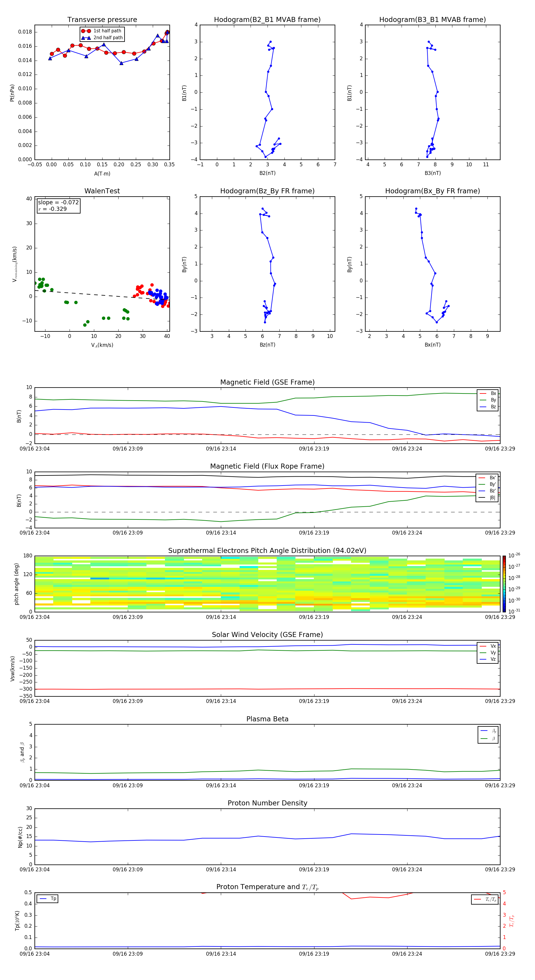Click '09/16 23:19' tick under Plasma Beta plot
This screenshot has height=980, width=535.
click(314, 785)
